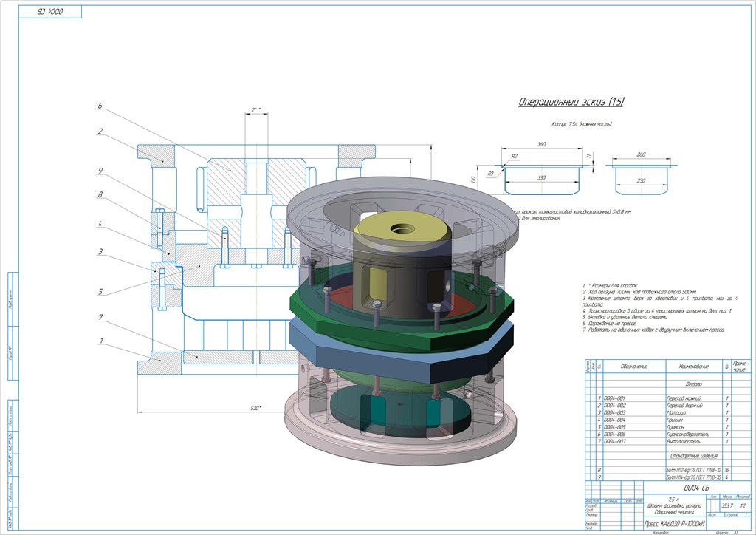Click note 4 'Транспортировка в сборе'
This screenshot has width=756, height=535.
[x=656, y=311]
